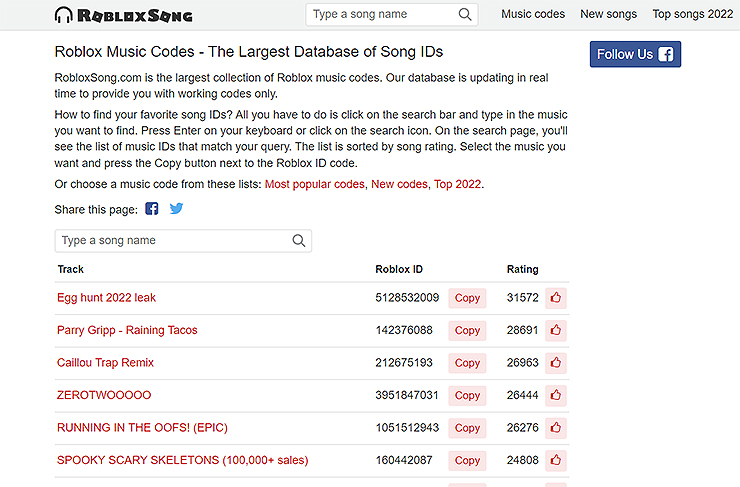Click the Follow Us Facebook button
The image size is (740, 487).
[635, 54]
